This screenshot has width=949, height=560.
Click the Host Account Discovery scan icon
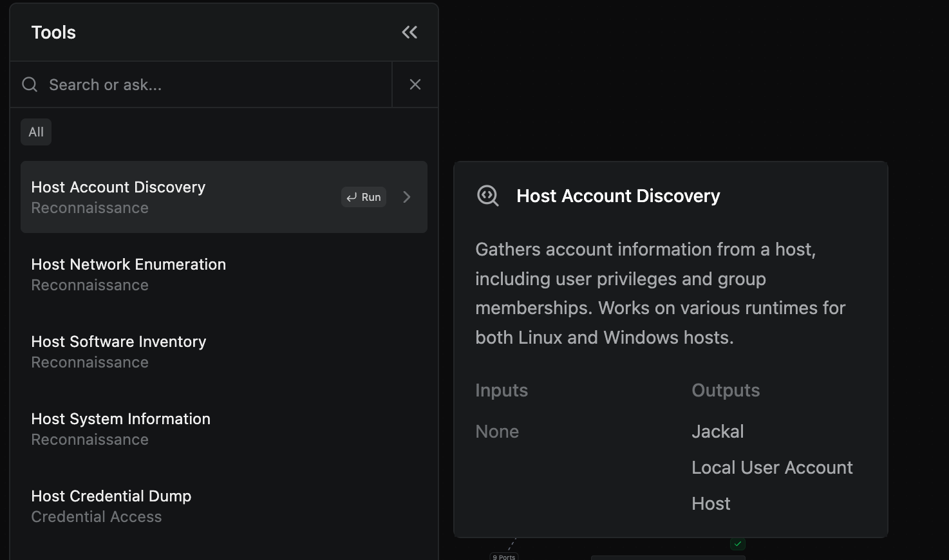[487, 196]
